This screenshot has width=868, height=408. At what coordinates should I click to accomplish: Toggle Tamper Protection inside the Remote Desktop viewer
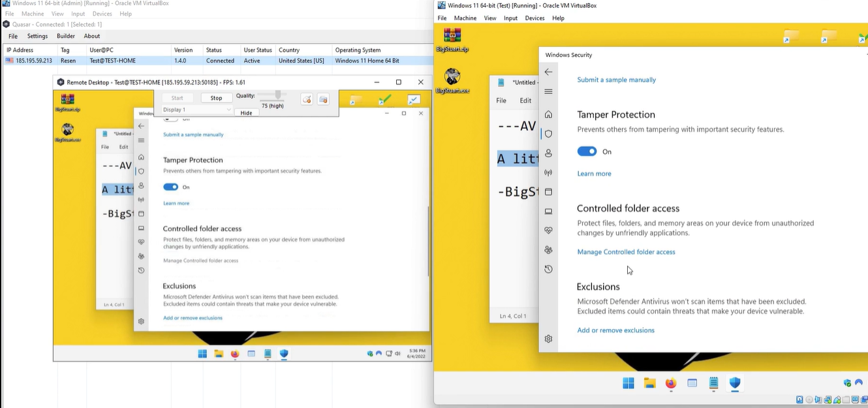[172, 187]
